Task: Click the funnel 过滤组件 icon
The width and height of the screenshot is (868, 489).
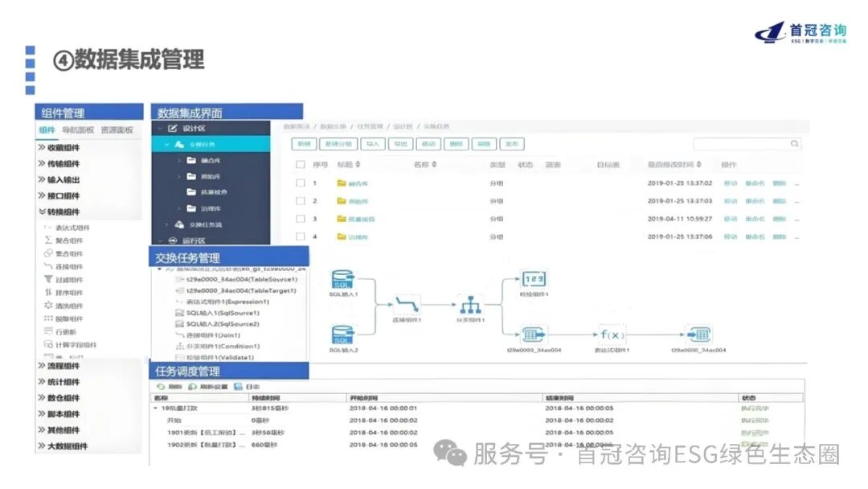Action: coord(48,279)
